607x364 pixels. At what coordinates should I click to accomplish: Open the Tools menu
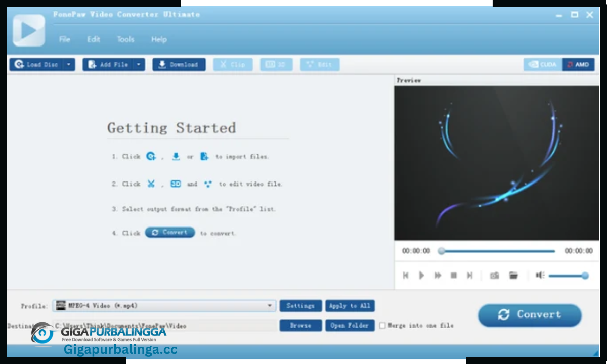(125, 39)
